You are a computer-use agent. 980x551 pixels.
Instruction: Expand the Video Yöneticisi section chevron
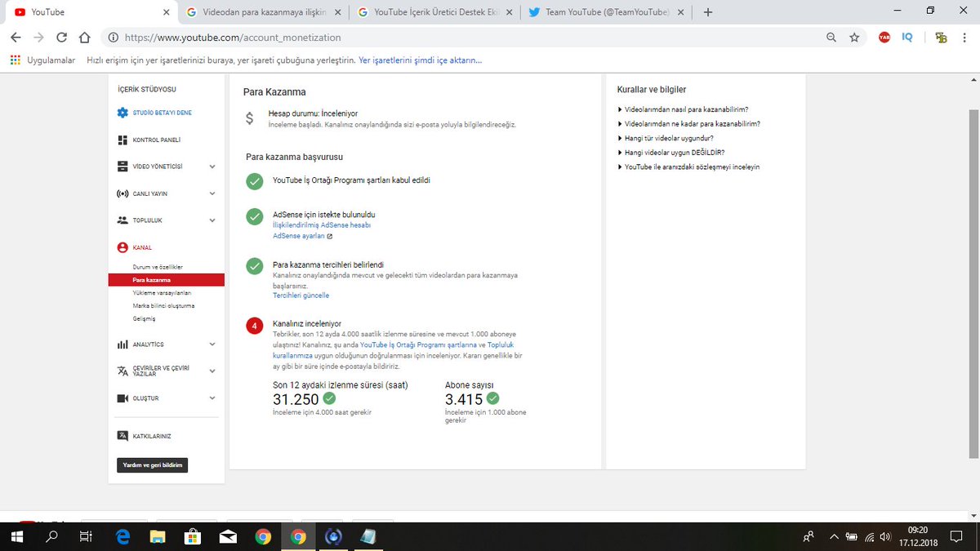pos(212,167)
